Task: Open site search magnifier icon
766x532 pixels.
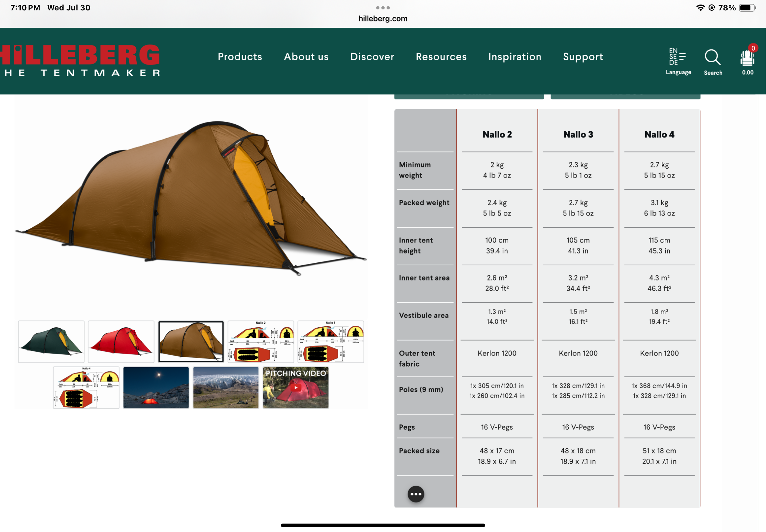Action: click(713, 57)
